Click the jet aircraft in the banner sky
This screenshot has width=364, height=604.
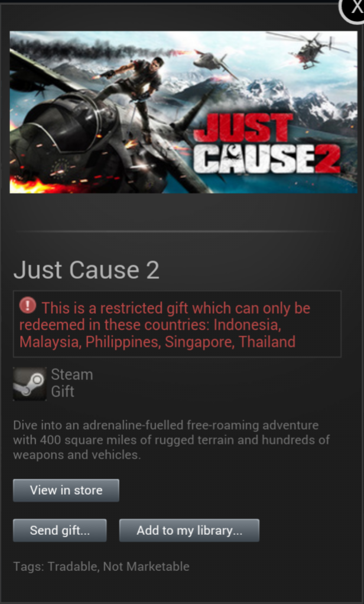[x=215, y=62]
